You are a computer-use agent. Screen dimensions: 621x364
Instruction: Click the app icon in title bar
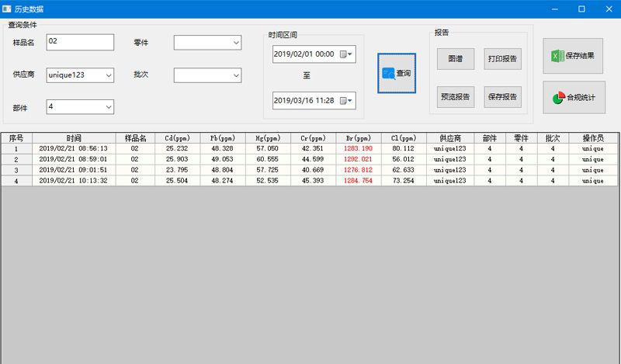[7, 9]
